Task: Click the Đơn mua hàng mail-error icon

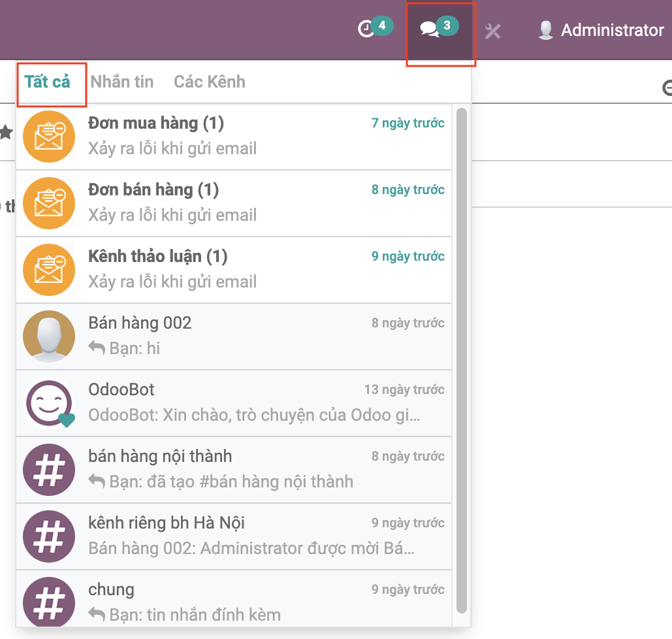Action: tap(49, 136)
